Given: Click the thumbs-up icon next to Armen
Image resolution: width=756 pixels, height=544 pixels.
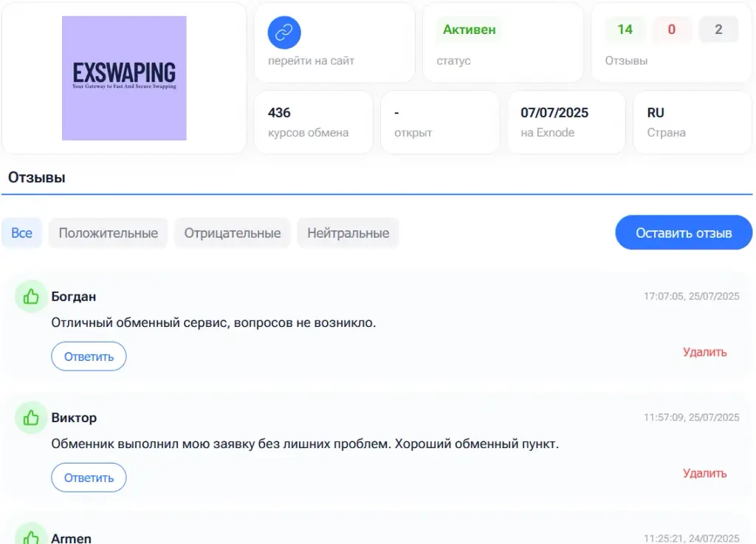Looking at the screenshot, I should [x=31, y=535].
